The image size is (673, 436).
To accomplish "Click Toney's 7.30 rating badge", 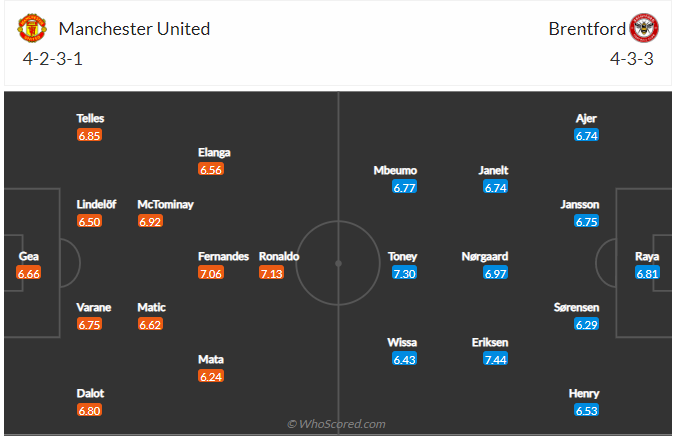I will pos(404,273).
